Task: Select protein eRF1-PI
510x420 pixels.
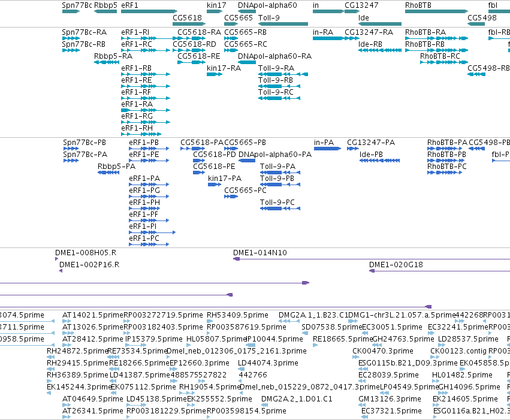Action: coord(143,226)
